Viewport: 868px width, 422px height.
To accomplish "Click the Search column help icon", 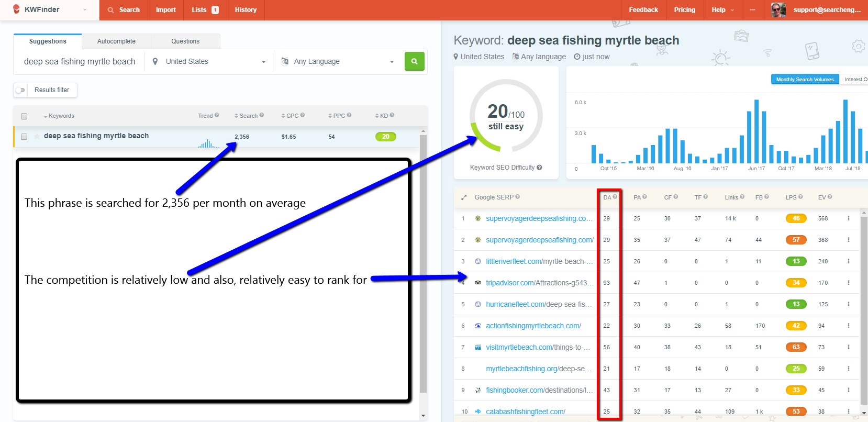I will [x=262, y=115].
